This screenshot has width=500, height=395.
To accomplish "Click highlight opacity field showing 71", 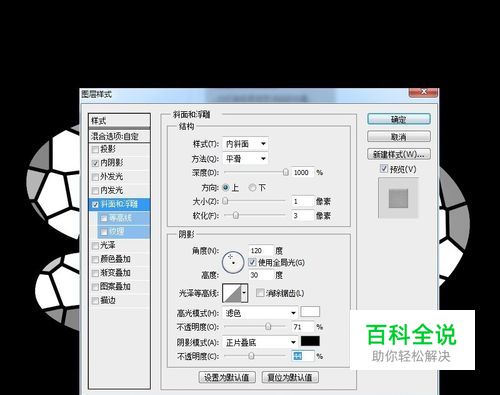I will tap(303, 327).
